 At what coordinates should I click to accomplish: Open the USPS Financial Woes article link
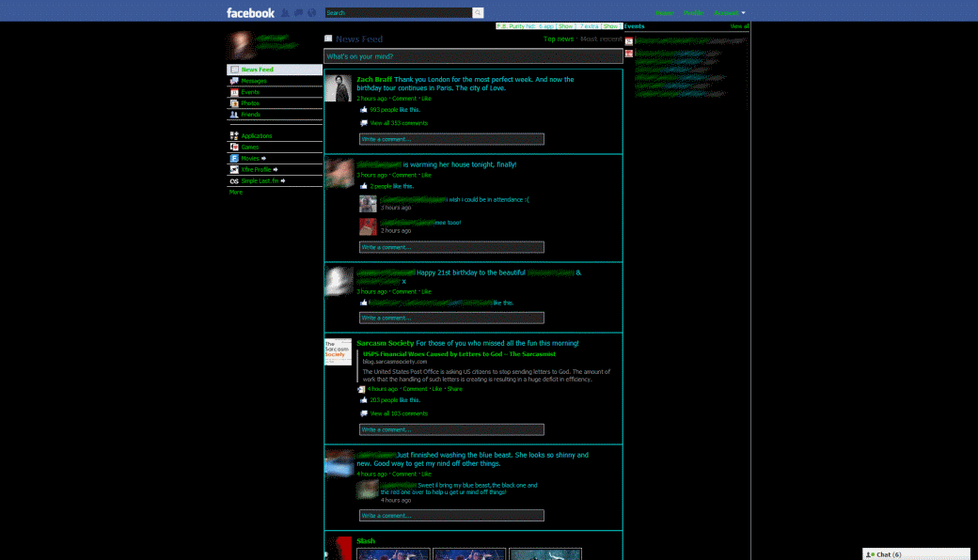(x=459, y=354)
